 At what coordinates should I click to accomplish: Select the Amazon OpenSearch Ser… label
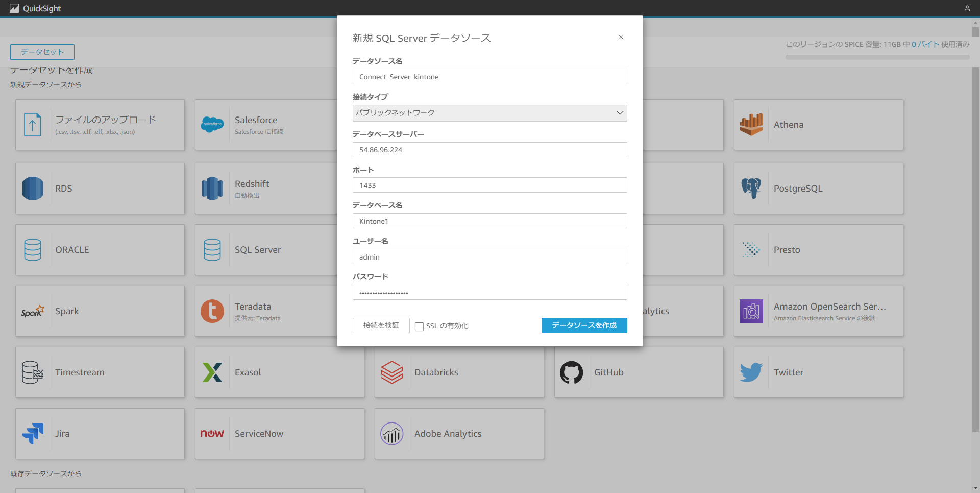[830, 307]
